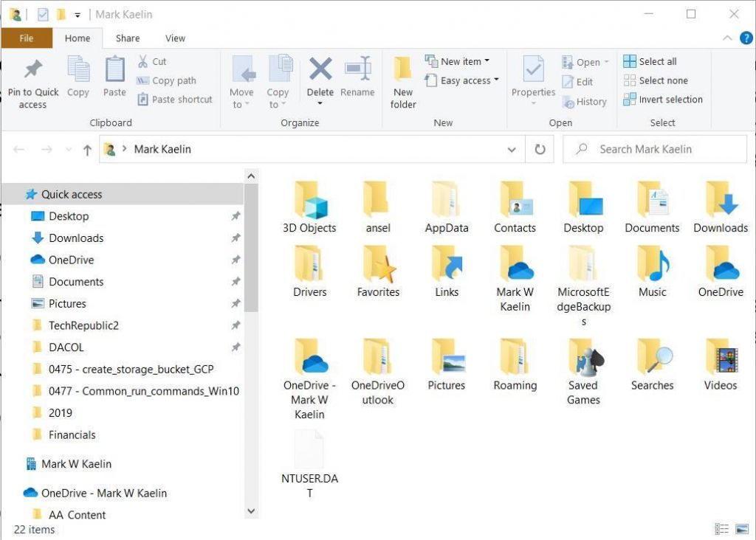Open the address bar dropdown arrow
This screenshot has height=540, width=756.
(512, 148)
